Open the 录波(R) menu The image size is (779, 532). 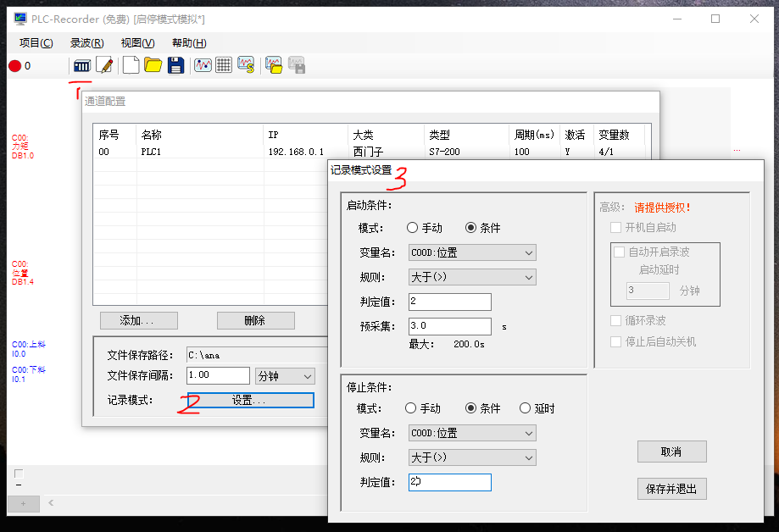[x=87, y=43]
